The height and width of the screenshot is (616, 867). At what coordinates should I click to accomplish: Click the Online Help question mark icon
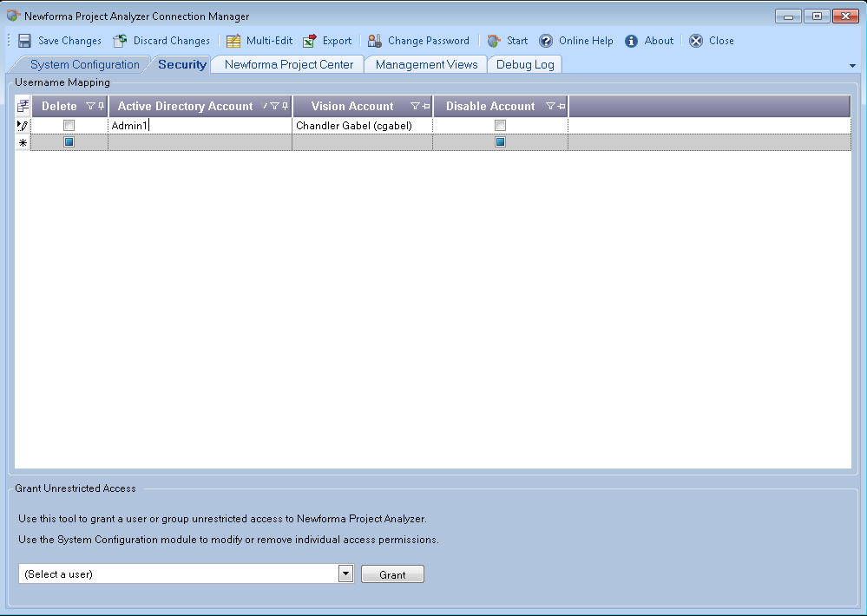pyautogui.click(x=546, y=41)
